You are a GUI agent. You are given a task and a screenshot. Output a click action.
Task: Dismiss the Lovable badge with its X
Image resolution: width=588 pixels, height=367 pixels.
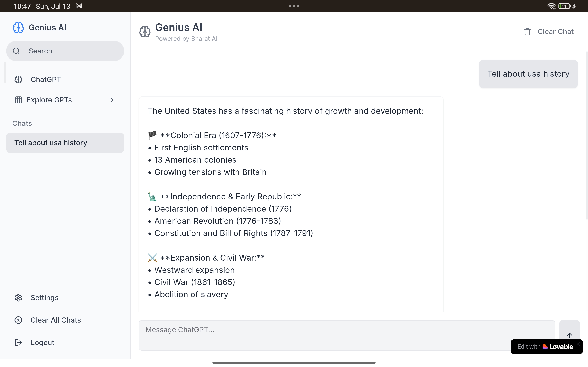click(x=579, y=344)
